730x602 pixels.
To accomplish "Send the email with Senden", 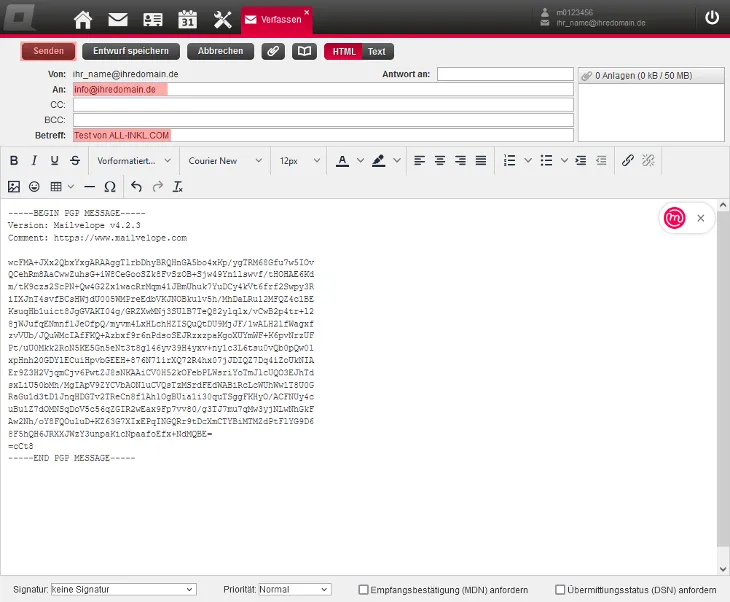I will [48, 51].
